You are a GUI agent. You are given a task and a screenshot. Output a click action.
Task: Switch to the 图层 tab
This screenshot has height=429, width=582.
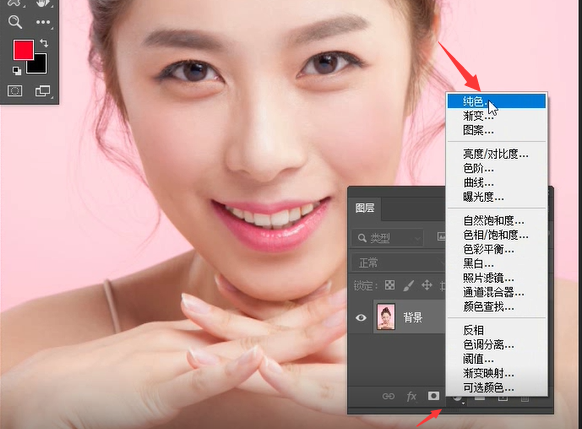(364, 208)
